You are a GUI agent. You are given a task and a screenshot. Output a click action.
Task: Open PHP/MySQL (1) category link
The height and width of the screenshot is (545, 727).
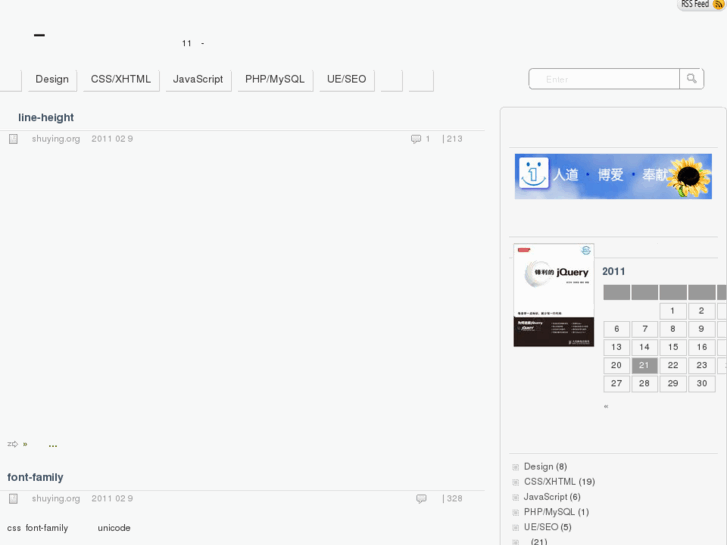pyautogui.click(x=556, y=512)
